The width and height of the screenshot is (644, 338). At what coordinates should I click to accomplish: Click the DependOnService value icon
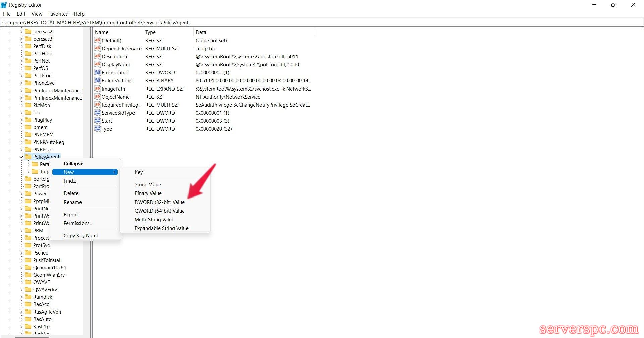(97, 48)
